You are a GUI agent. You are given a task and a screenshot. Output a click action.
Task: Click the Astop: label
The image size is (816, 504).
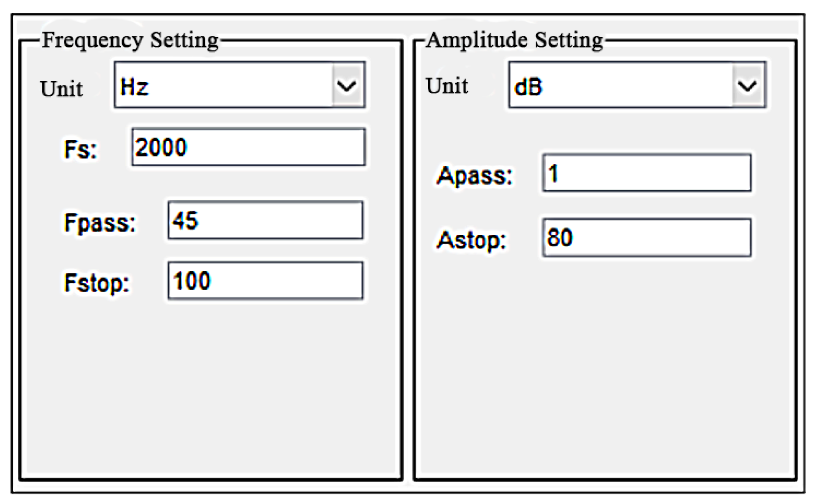click(471, 240)
